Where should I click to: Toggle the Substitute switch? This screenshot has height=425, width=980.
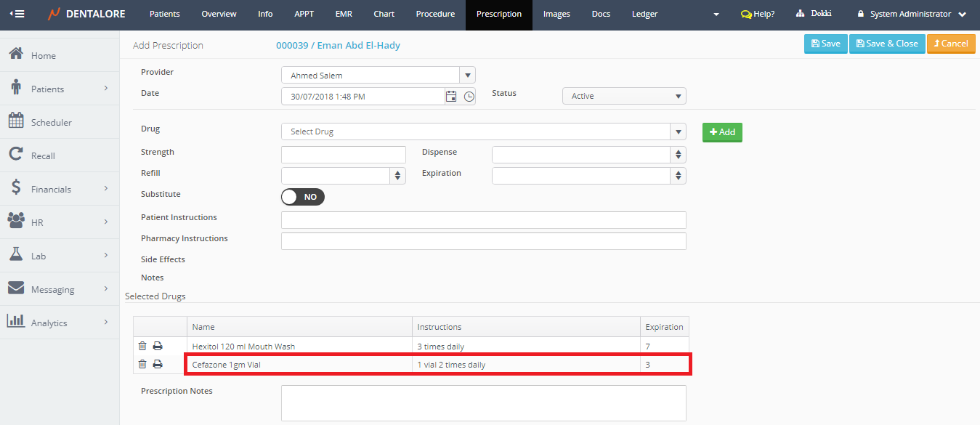(303, 197)
